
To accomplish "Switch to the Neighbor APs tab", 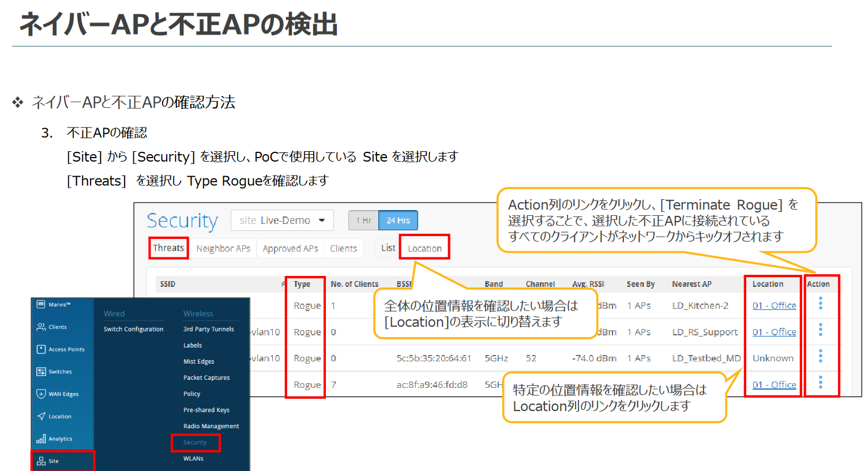I will pos(223,248).
